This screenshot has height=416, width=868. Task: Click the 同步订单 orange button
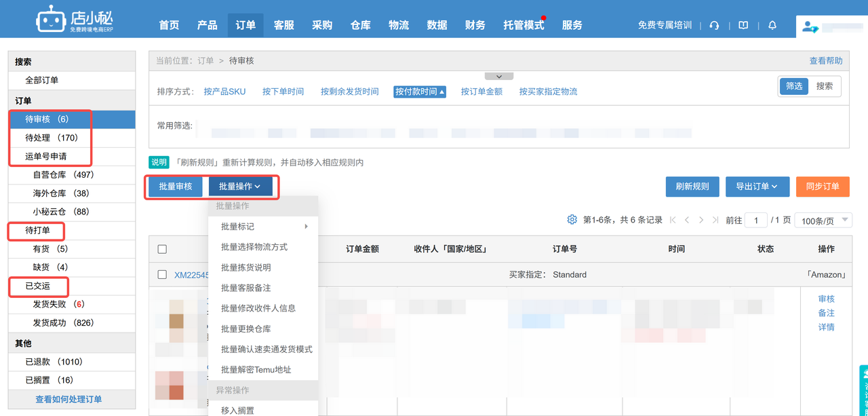[x=823, y=187]
